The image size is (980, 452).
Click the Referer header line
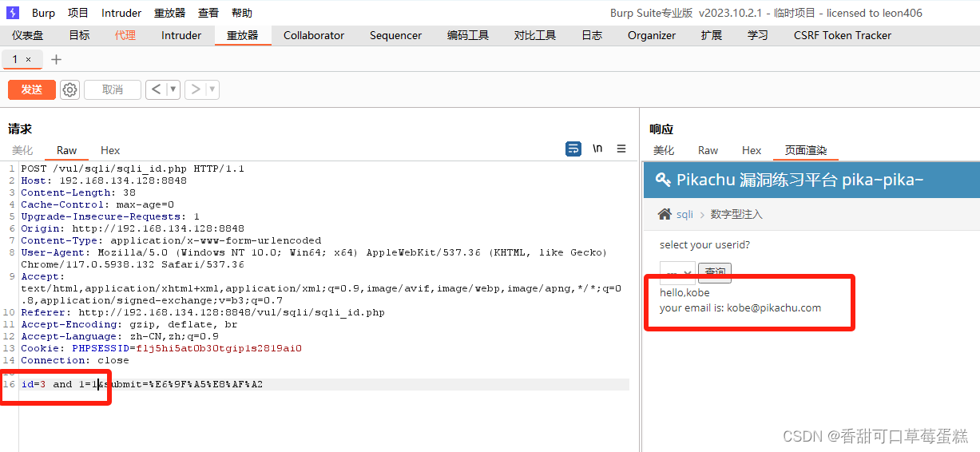point(203,312)
